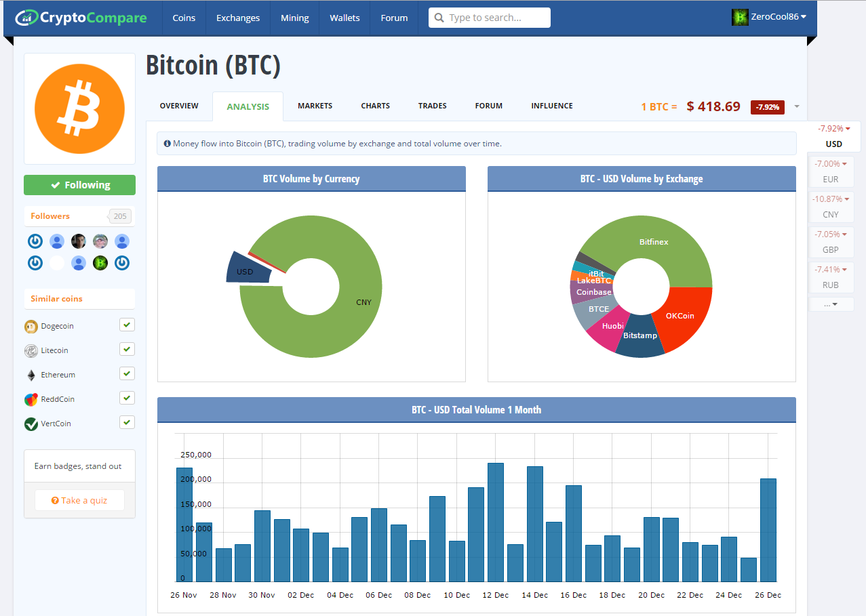Click the 205 followers count badge
This screenshot has height=616, width=866.
120,216
